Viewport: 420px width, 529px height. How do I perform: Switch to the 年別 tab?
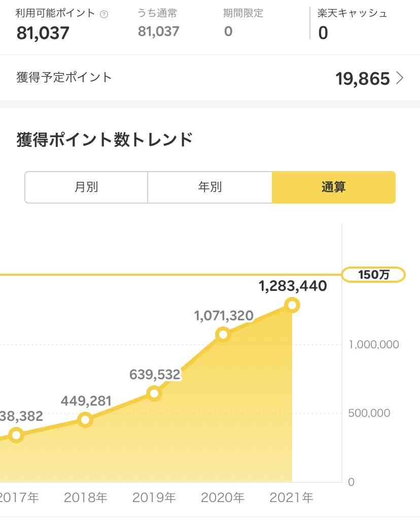click(209, 187)
